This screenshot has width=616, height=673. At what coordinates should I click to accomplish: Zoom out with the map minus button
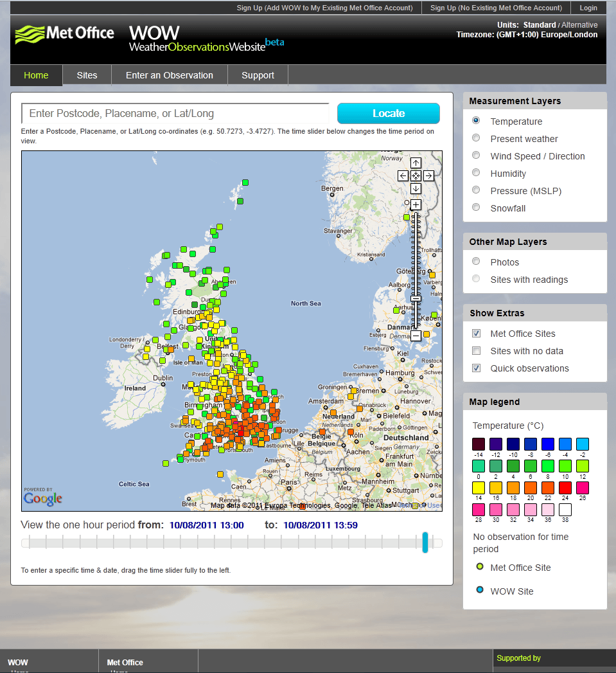point(416,336)
